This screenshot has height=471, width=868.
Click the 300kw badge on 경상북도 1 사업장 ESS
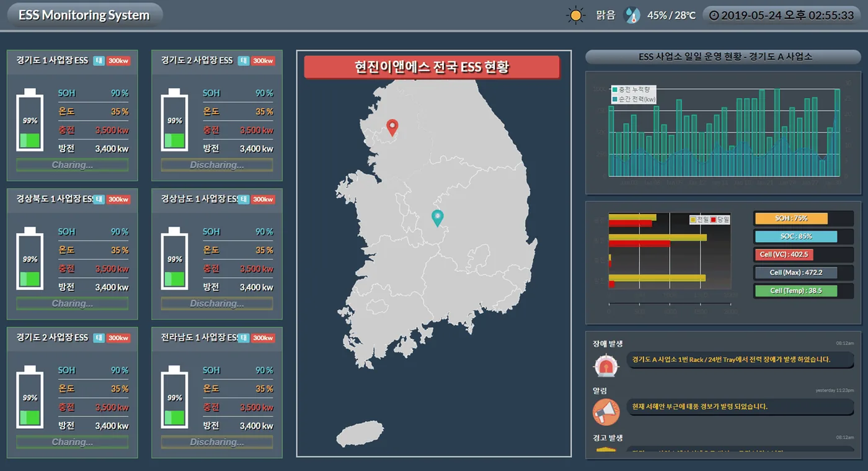(x=118, y=199)
